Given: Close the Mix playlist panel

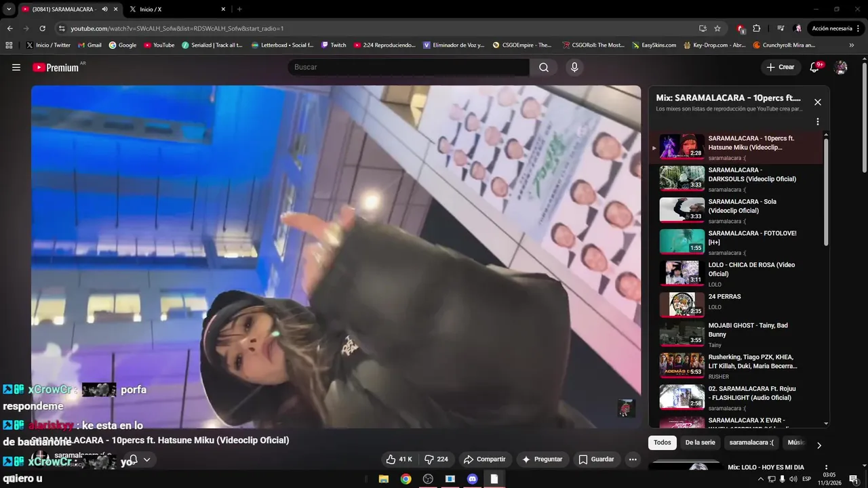Looking at the screenshot, I should 818,102.
